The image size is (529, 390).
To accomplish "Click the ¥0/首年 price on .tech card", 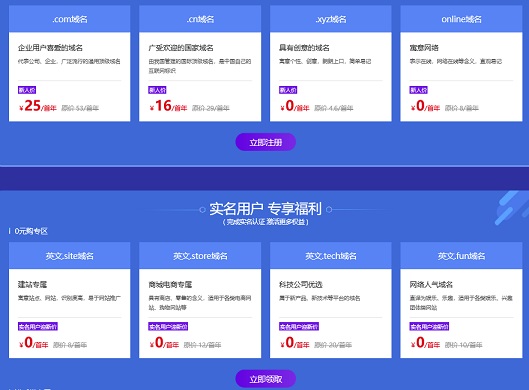I will click(295, 343).
